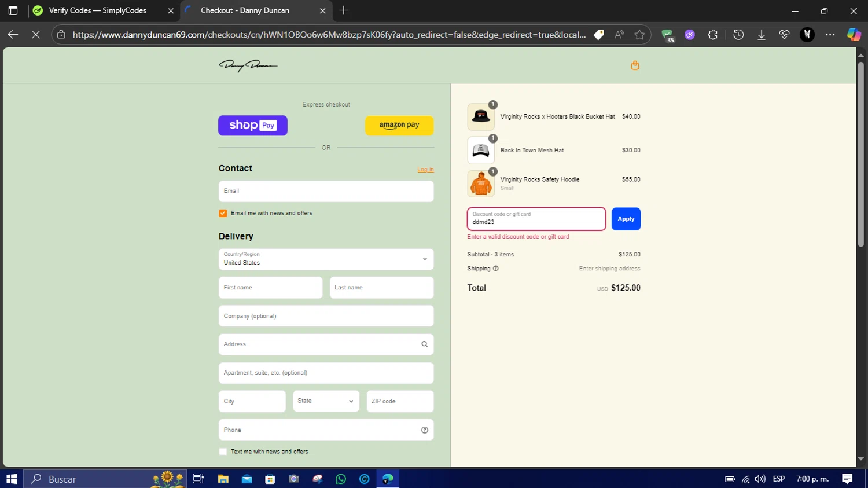Open the profile avatar icon
Screen dimensions: 868x488
point(807,35)
